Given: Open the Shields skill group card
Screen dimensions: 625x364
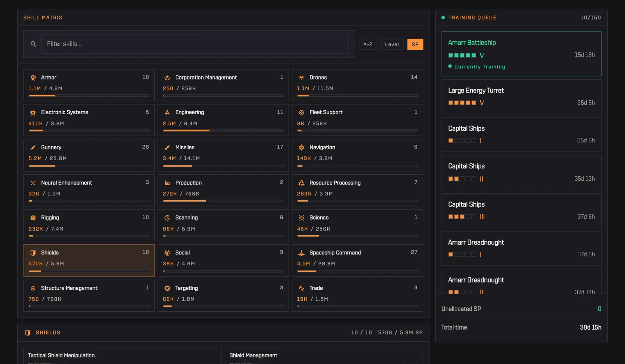Looking at the screenshot, I should pos(89,261).
